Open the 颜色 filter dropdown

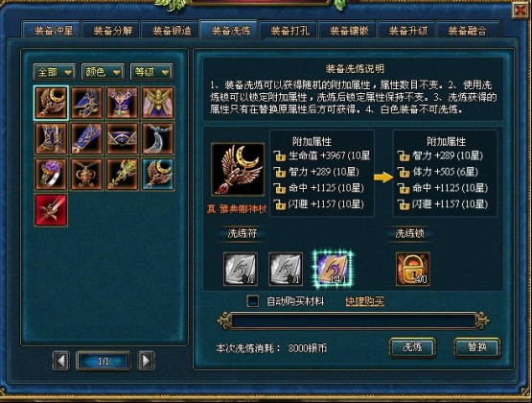[103, 72]
